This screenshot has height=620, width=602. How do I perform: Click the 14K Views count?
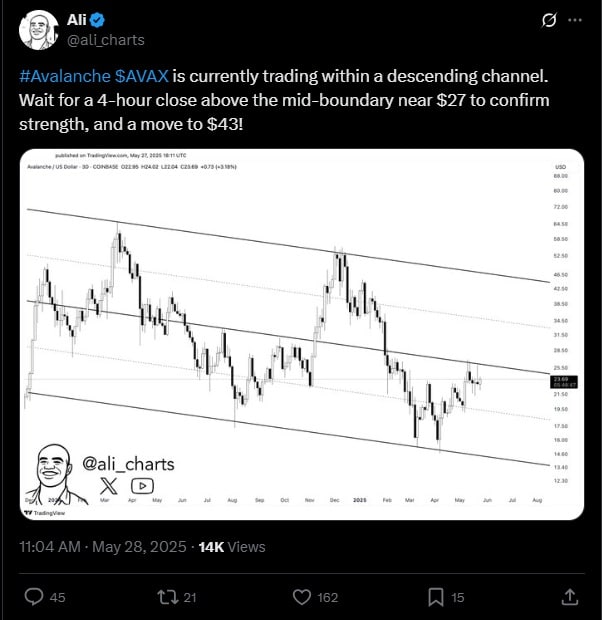232,547
